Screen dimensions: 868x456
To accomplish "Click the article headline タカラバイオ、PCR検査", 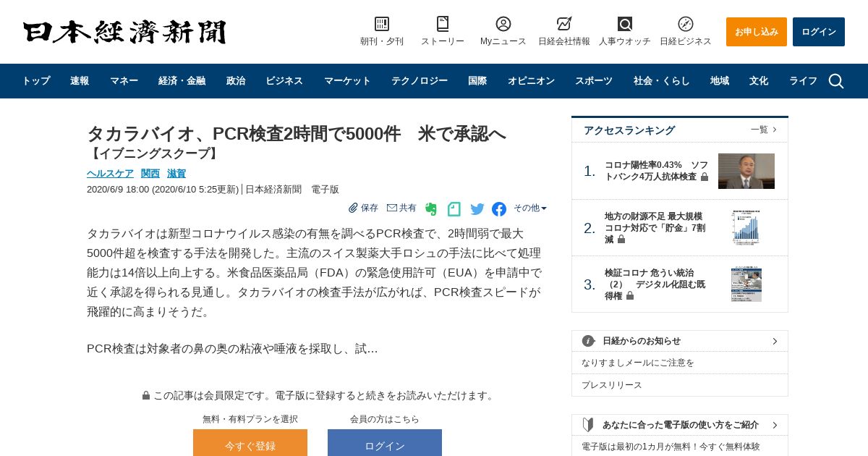I will (x=297, y=134).
